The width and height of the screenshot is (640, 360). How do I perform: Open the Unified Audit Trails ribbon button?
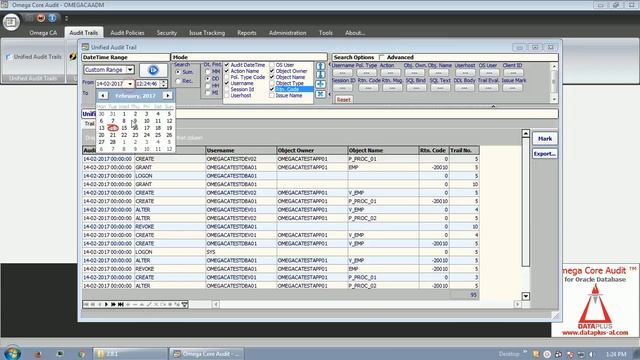click(x=33, y=57)
